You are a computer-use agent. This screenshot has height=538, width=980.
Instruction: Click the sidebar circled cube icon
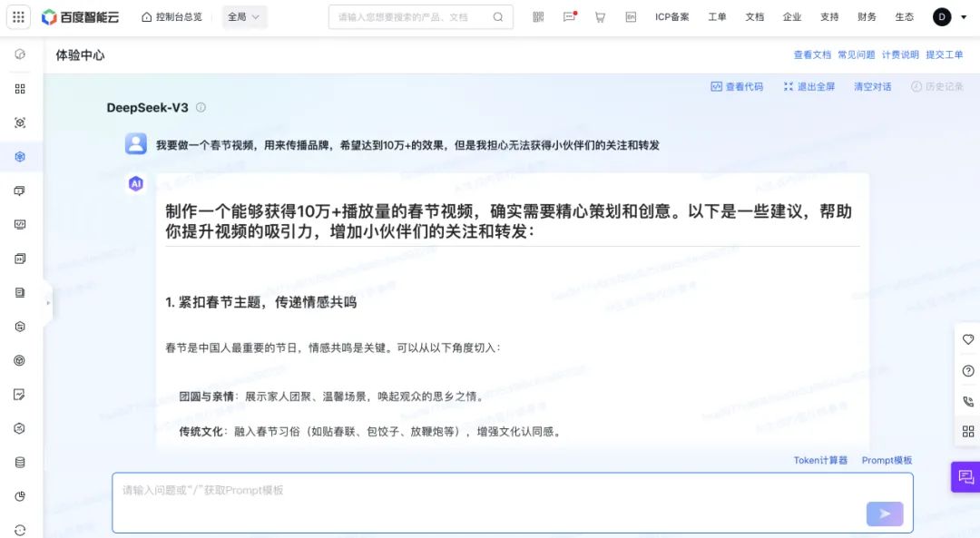[20, 360]
